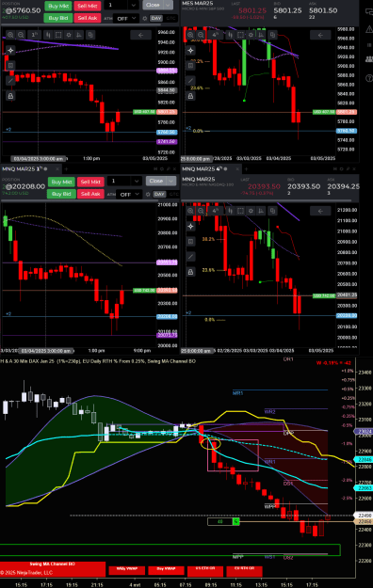Open ATM strategy OFF dropdown in MES panel
Screen dimensions: 373x588
(x=126, y=18)
